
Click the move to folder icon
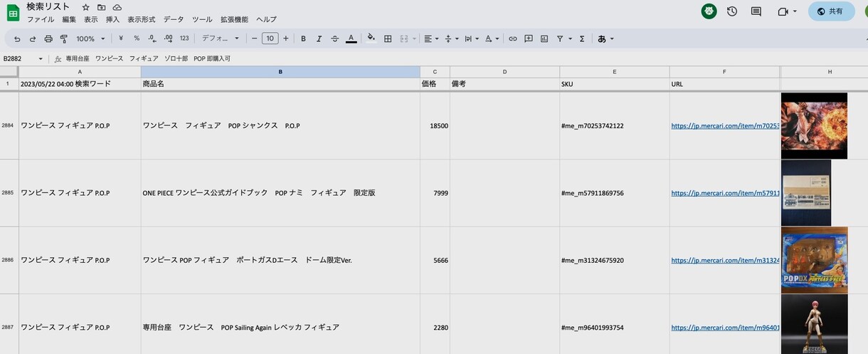102,7
